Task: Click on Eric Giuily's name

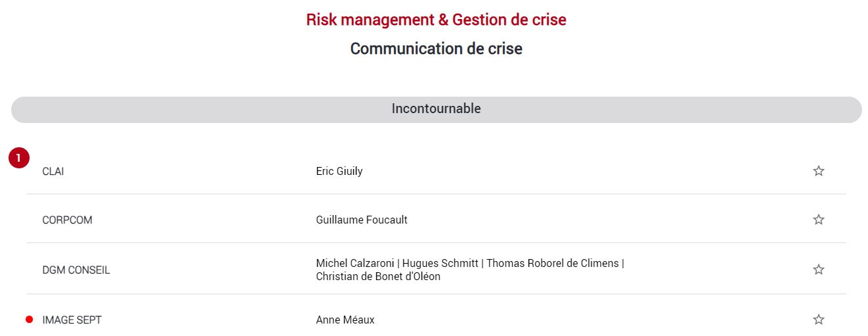Action: pyautogui.click(x=339, y=172)
